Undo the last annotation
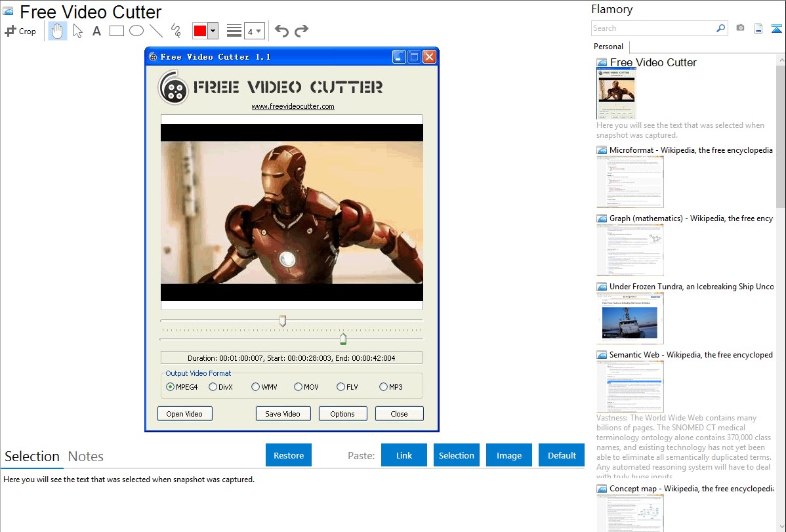 click(x=281, y=31)
